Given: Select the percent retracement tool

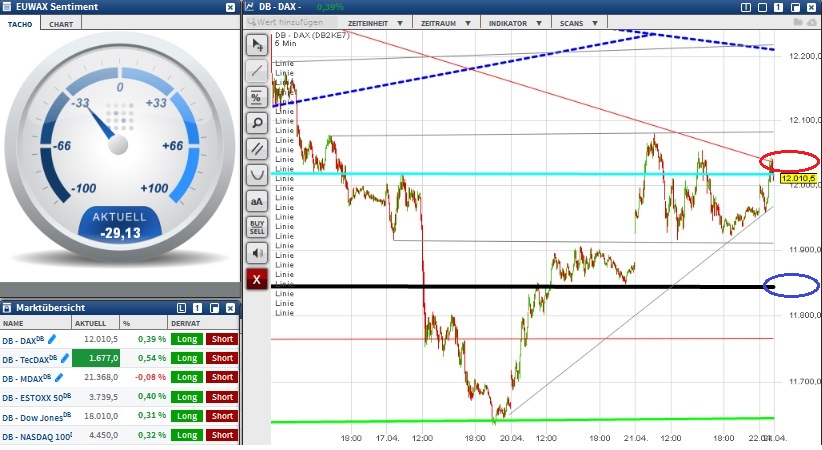Looking at the screenshot, I should click(x=257, y=97).
